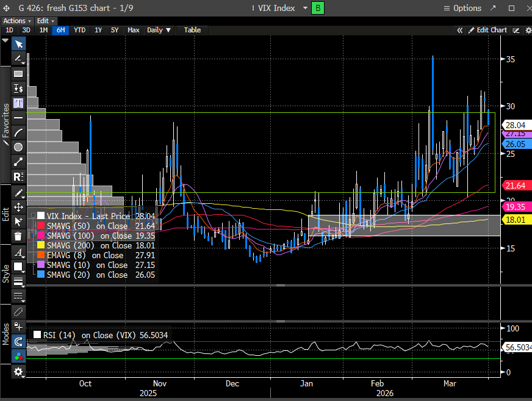532x401 pixels.
Task: Open the Favorites sidebar section
Action: pyautogui.click(x=5, y=125)
